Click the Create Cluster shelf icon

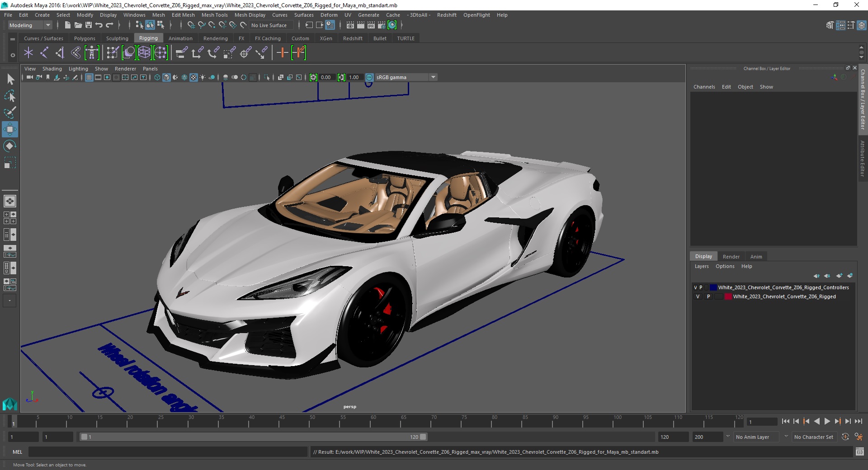coord(160,53)
